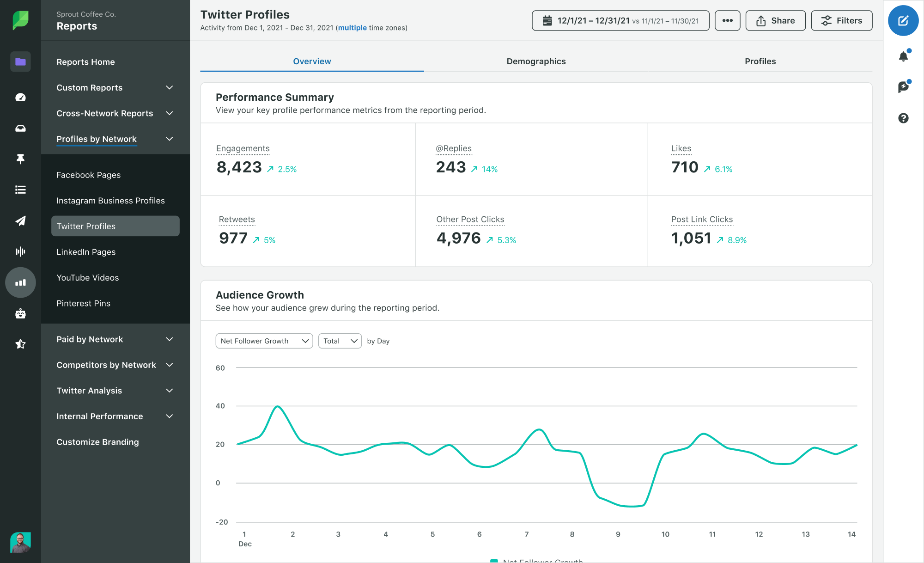Switch to the Profiles tab
The image size is (924, 563).
point(760,61)
